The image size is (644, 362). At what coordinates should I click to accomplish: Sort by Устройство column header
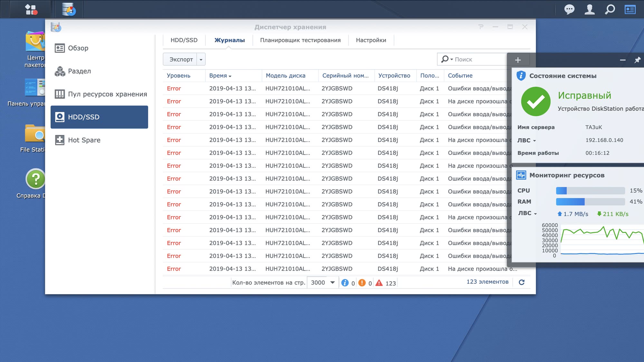[395, 76]
